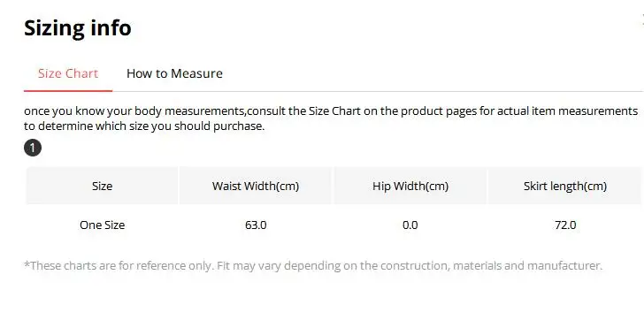Click the red underline beneath Size Chart
Screen dimensions: 644x328
[68, 91]
